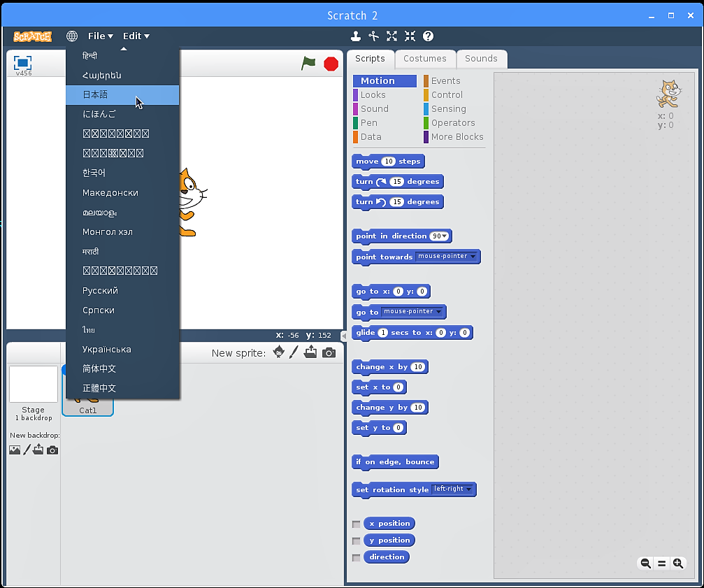Click the Scratch logo
This screenshot has height=588, width=704.
click(x=32, y=36)
